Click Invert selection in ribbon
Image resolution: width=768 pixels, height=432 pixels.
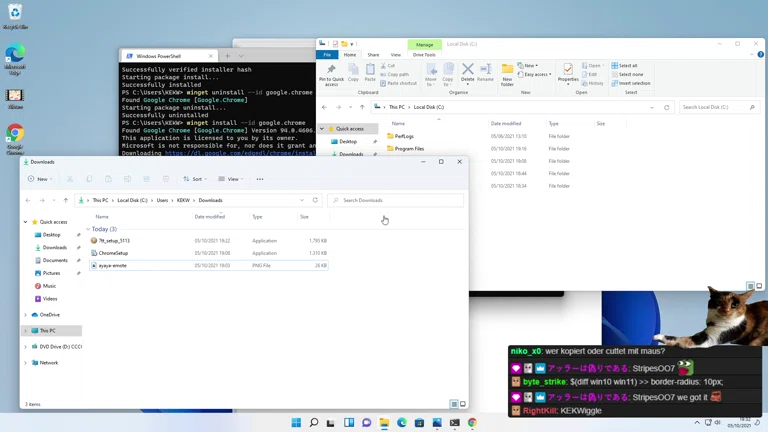click(633, 83)
